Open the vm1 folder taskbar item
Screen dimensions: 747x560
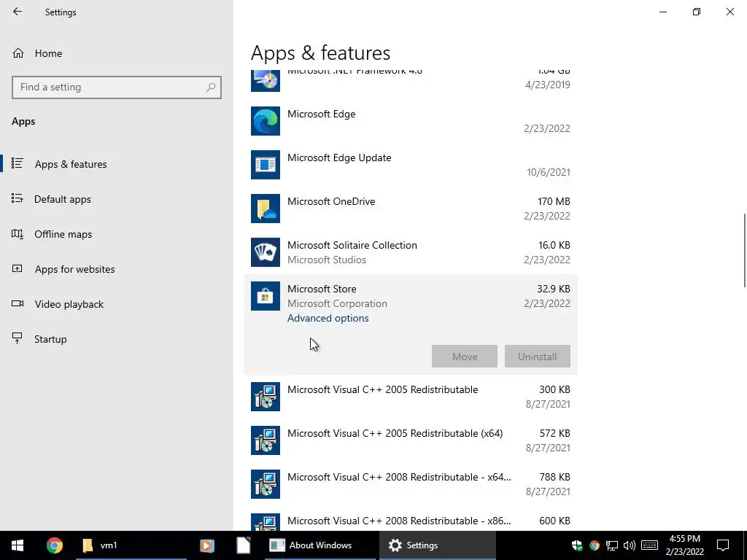pos(131,545)
